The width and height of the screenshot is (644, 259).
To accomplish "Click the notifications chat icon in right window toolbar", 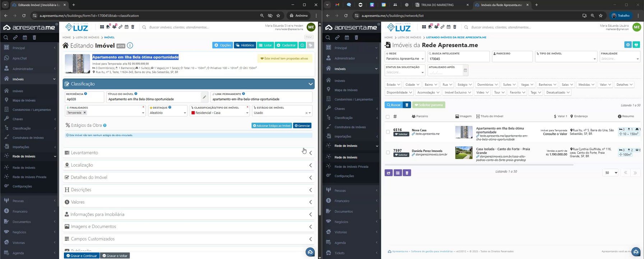I will (430, 27).
